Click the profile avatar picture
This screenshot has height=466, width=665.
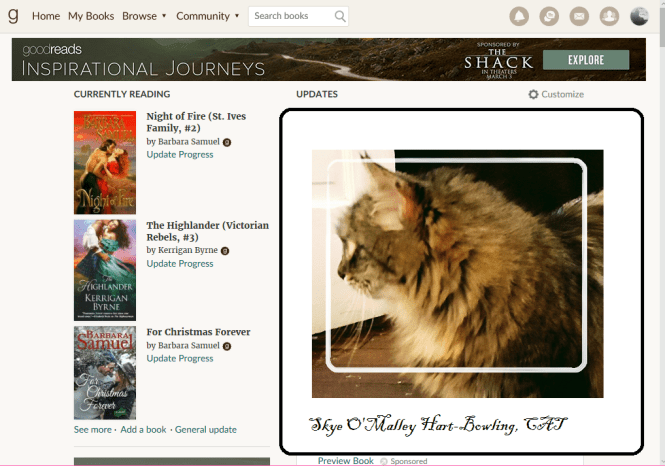click(640, 16)
